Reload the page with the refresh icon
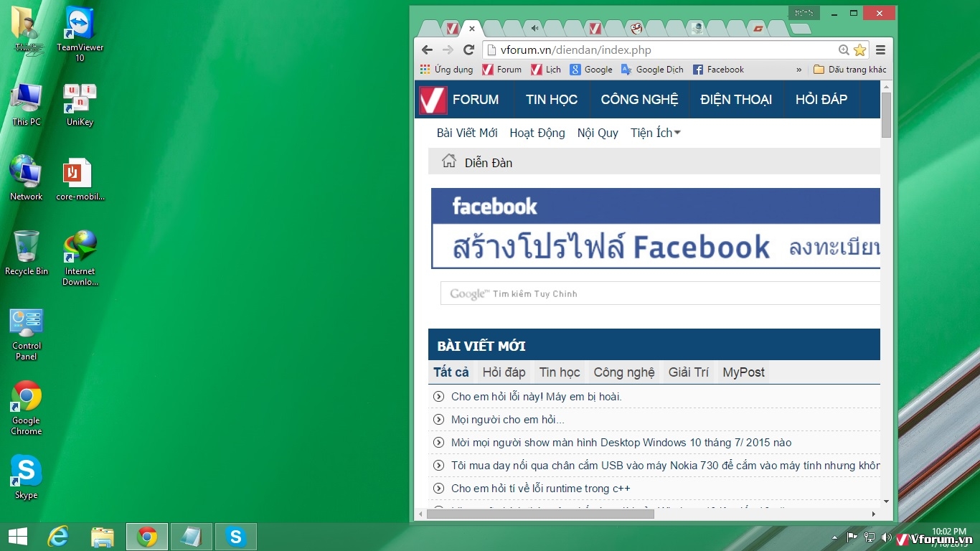Image resolution: width=980 pixels, height=551 pixels. pos(468,50)
